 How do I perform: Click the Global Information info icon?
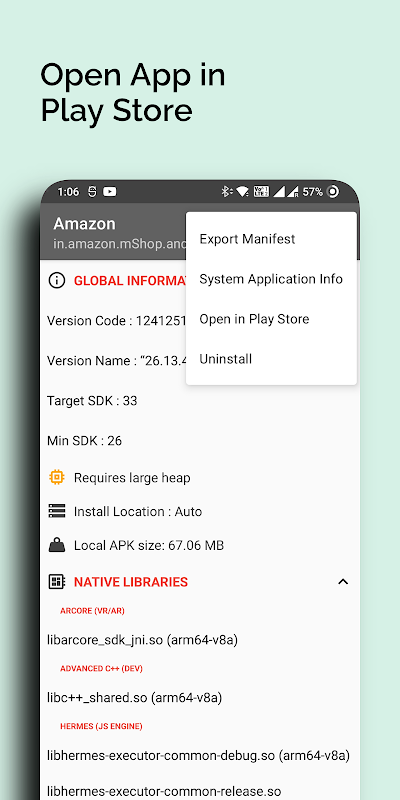pos(57,281)
